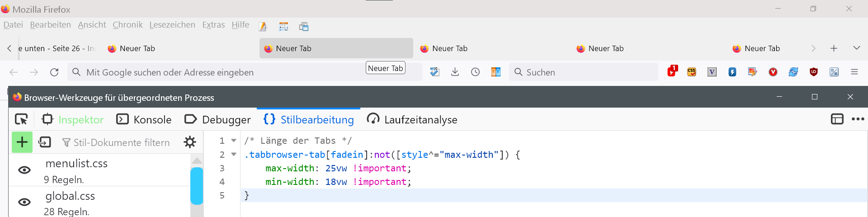Image resolution: width=868 pixels, height=217 pixels.
Task: Toggle visibility of menulist.css style sheet
Action: click(24, 170)
